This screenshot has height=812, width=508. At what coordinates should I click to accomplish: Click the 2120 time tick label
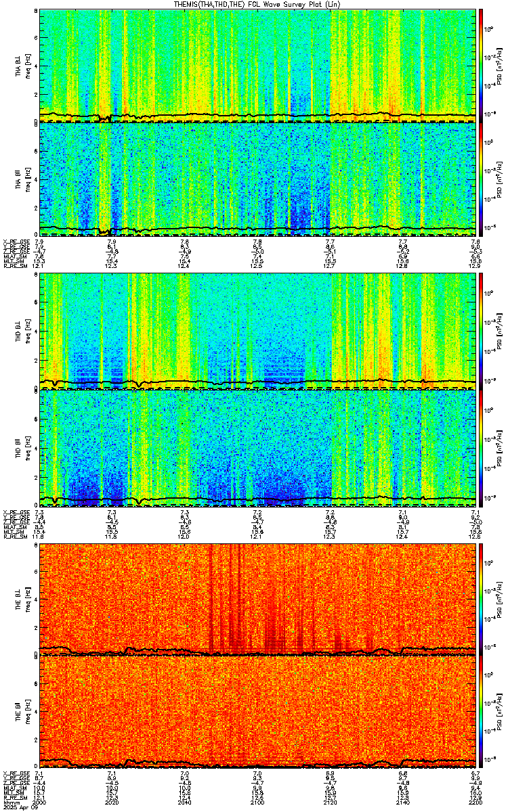[x=330, y=802]
